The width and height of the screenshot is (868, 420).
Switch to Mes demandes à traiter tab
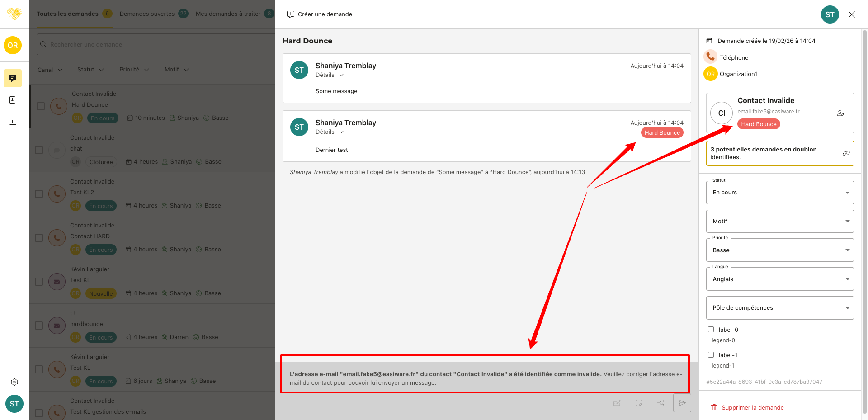click(x=228, y=14)
